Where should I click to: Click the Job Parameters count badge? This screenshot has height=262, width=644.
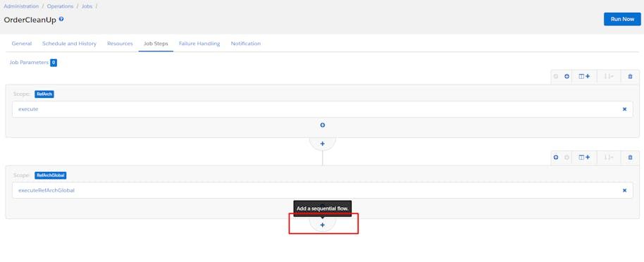point(54,63)
